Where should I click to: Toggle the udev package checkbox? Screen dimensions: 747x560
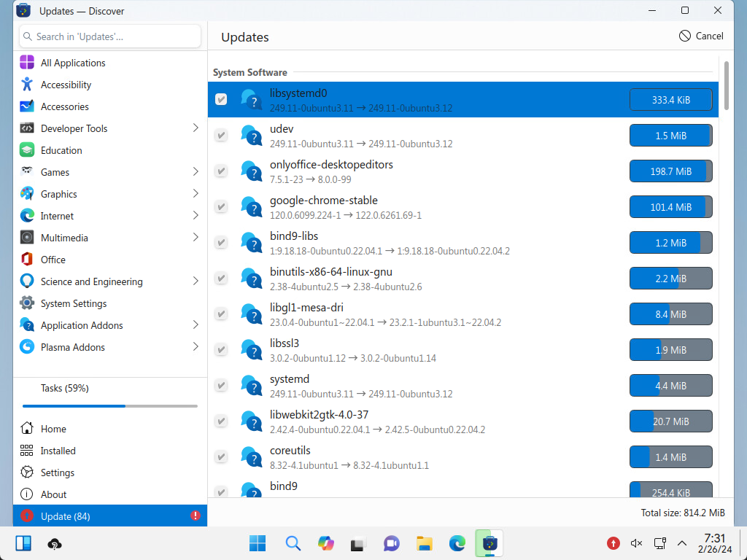(221, 136)
